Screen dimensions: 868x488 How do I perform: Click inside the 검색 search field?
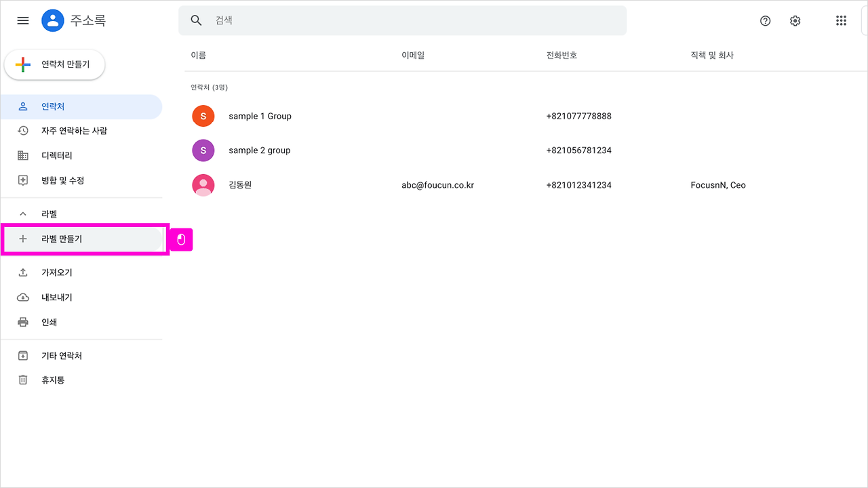339,20
